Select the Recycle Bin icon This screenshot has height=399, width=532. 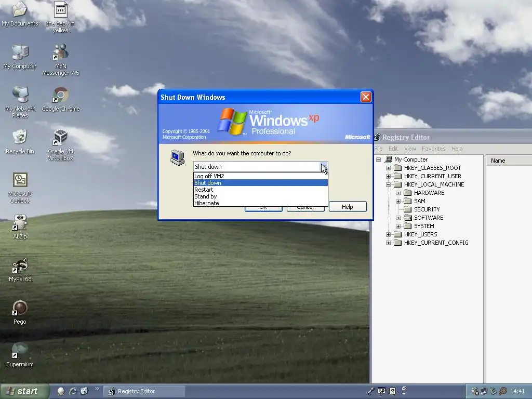point(20,141)
